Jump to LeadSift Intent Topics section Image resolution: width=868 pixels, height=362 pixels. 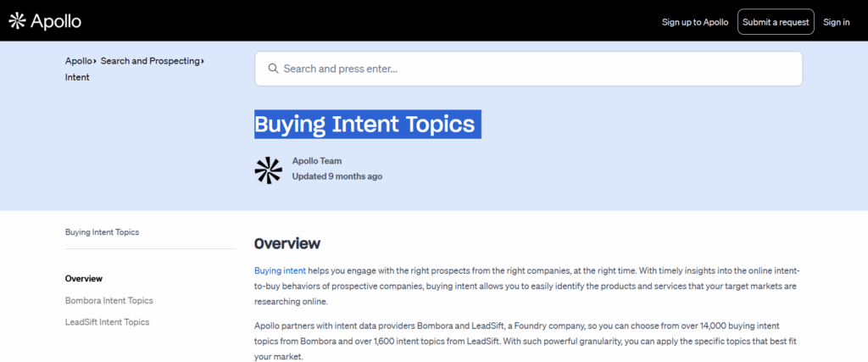[x=107, y=322]
